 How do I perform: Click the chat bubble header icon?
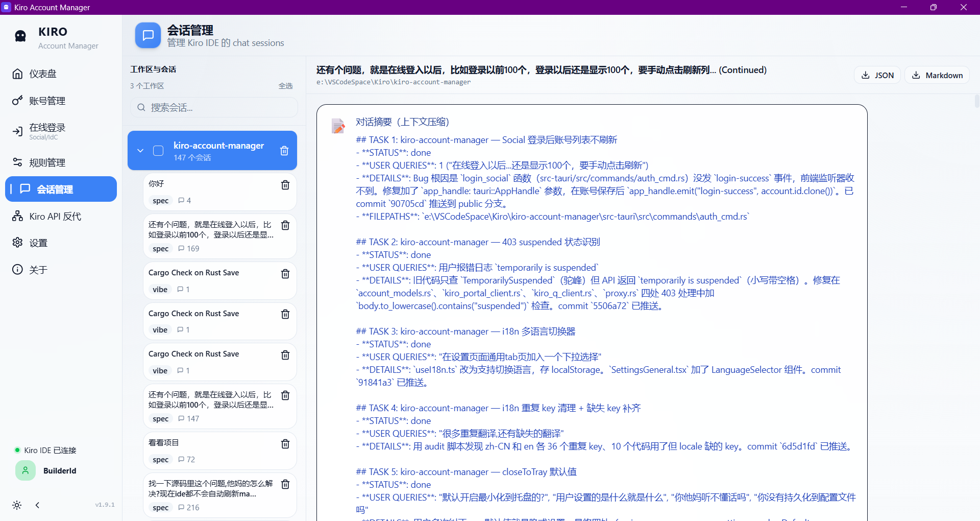point(148,35)
